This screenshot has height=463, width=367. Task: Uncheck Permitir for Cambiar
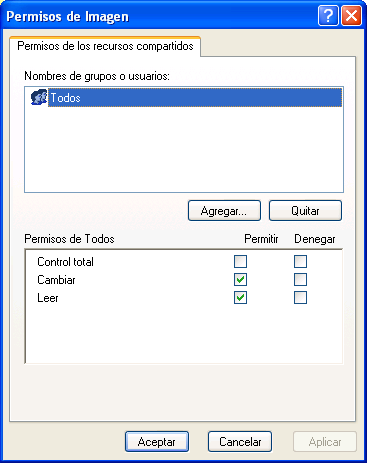[240, 280]
